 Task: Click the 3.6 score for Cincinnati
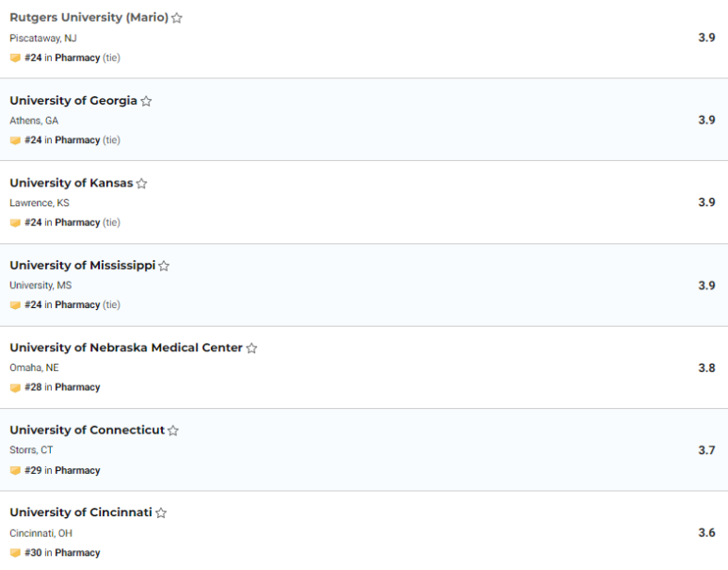[x=706, y=532]
